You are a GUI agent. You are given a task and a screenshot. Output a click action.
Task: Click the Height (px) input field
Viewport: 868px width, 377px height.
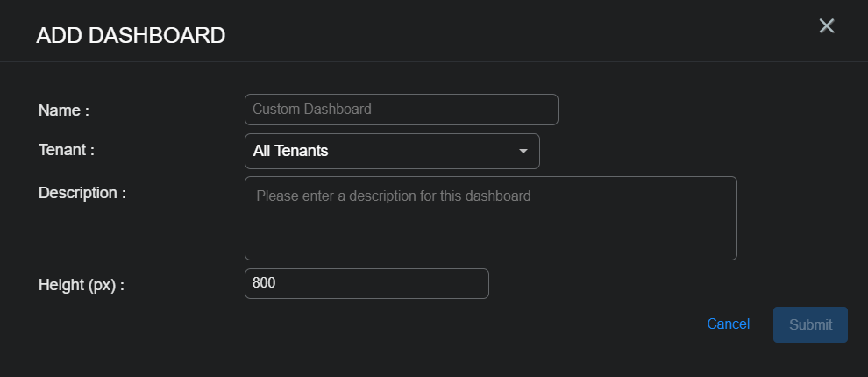pos(366,283)
